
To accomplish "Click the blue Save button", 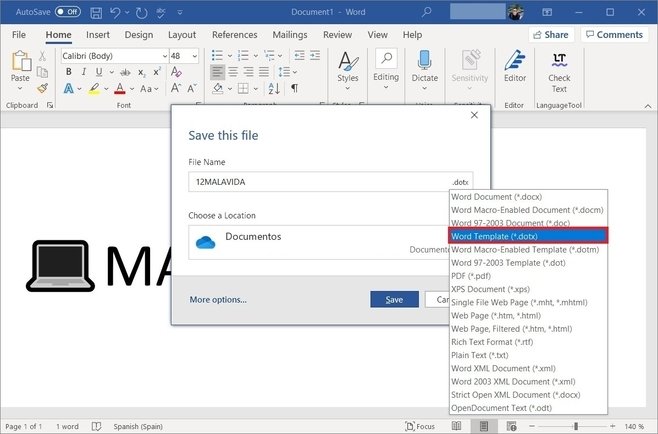I will pos(394,299).
